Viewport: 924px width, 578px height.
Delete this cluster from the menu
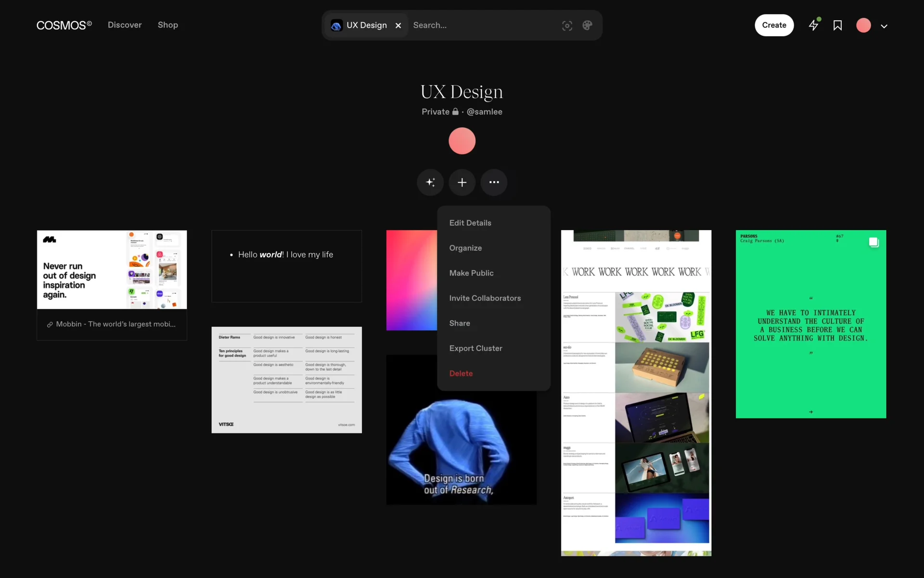tap(461, 373)
